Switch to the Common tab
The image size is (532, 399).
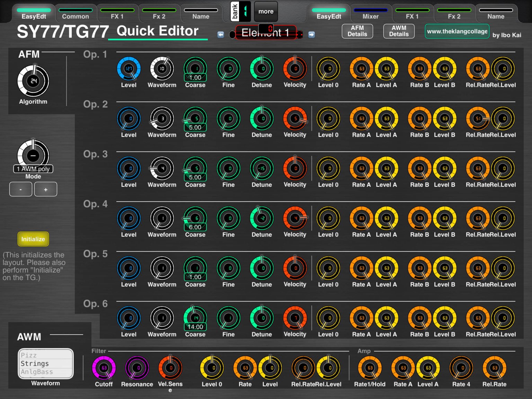76,14
